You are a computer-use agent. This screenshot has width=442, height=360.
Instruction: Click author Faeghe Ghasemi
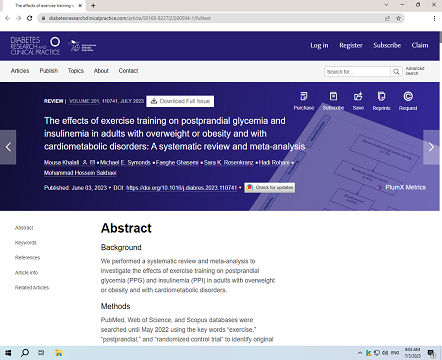pos(177,162)
